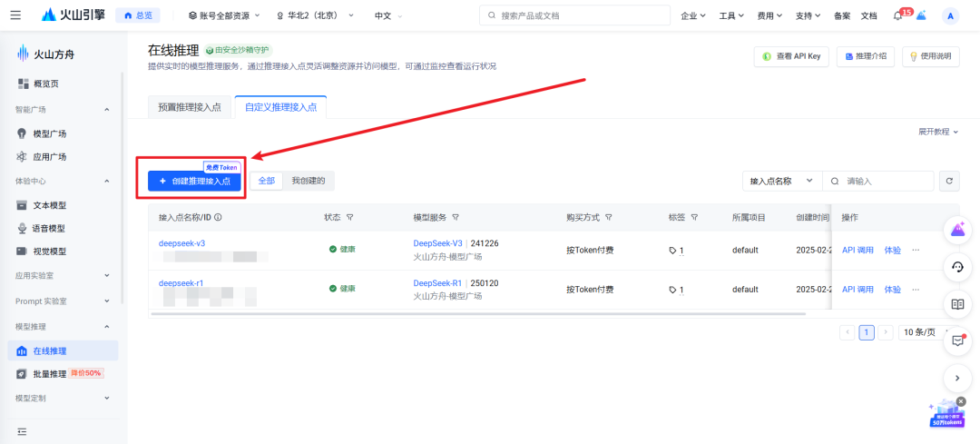Expand the 账号全部资源 dropdown
Image resolution: width=980 pixels, height=444 pixels.
tap(224, 15)
